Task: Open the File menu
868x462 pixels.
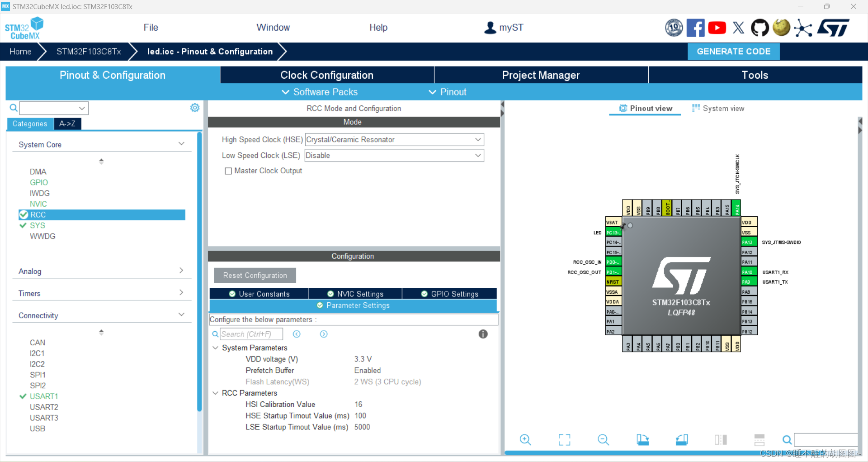Action: [151, 28]
